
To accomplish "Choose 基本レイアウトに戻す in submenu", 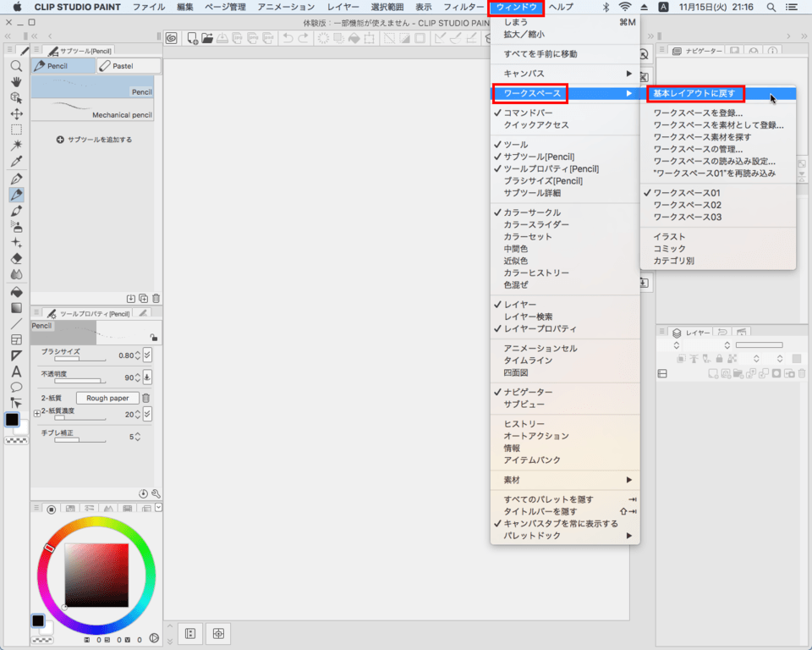I will point(718,93).
